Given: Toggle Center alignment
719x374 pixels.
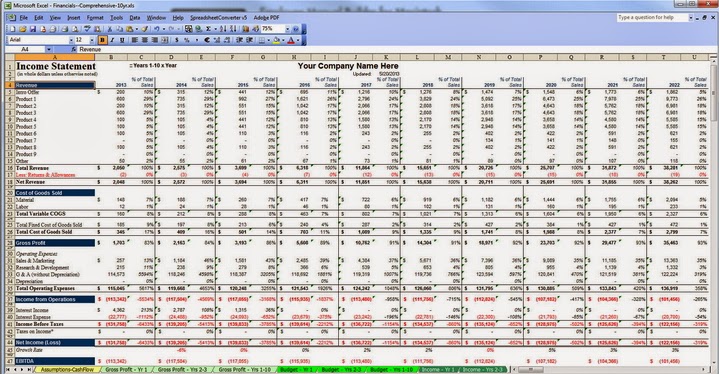Looking at the screenshot, I should 144,40.
